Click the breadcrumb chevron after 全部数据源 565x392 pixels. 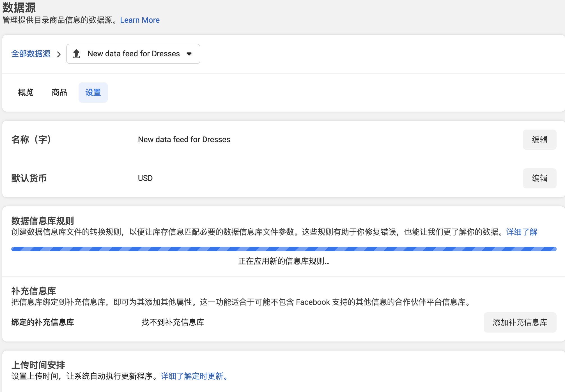coord(59,54)
